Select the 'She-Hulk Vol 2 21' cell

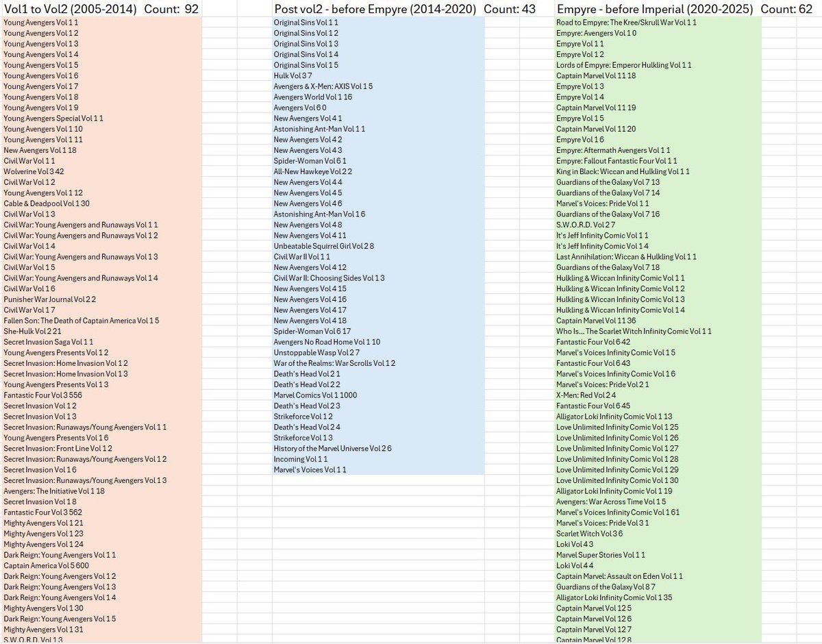pos(34,331)
